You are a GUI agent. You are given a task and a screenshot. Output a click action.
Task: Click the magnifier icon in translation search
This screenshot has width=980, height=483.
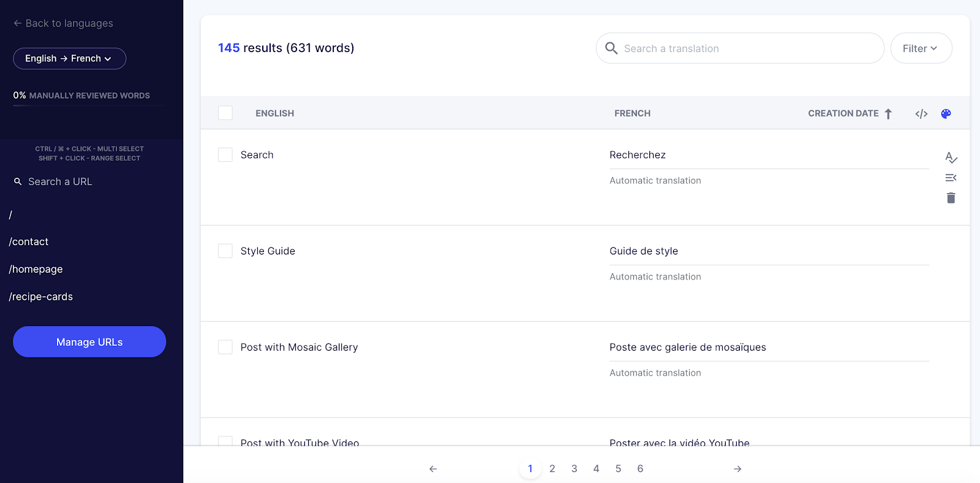(611, 48)
